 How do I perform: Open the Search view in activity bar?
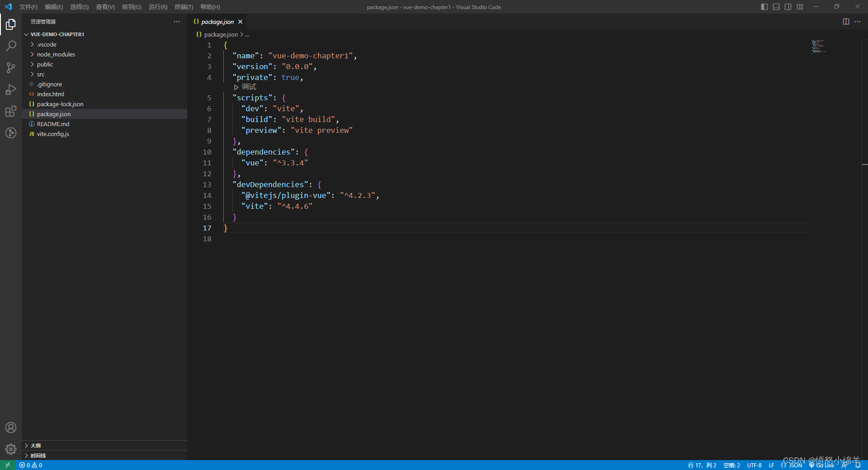click(x=11, y=46)
